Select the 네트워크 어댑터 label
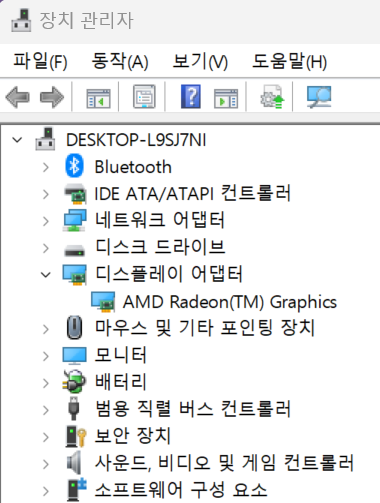380x503 pixels. 160,220
